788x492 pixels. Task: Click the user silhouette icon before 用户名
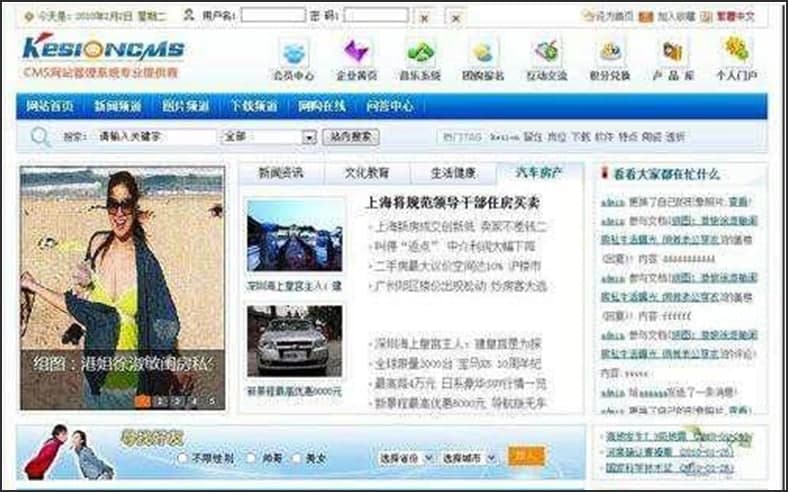189,16
